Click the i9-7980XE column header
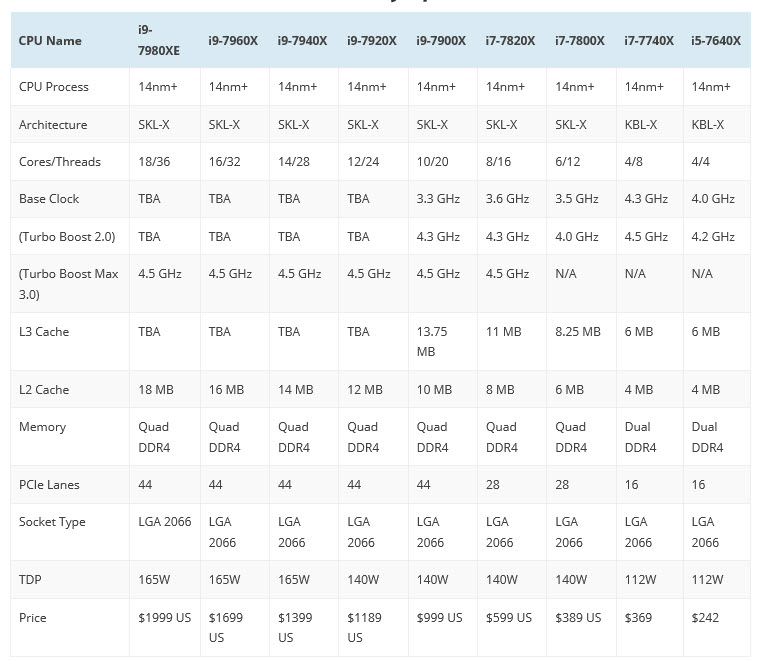This screenshot has height=661, width=766. pos(160,40)
